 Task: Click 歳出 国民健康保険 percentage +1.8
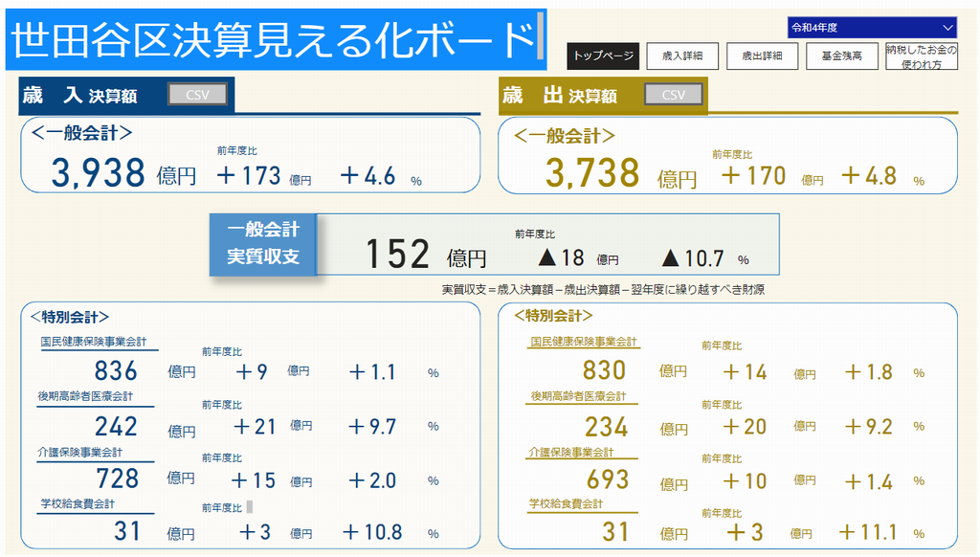(x=869, y=372)
